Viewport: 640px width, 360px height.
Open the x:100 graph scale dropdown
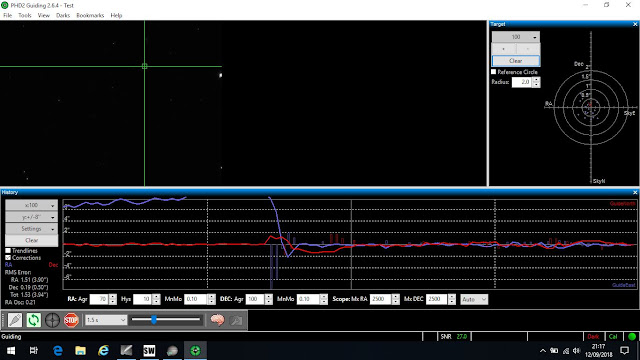click(x=31, y=205)
